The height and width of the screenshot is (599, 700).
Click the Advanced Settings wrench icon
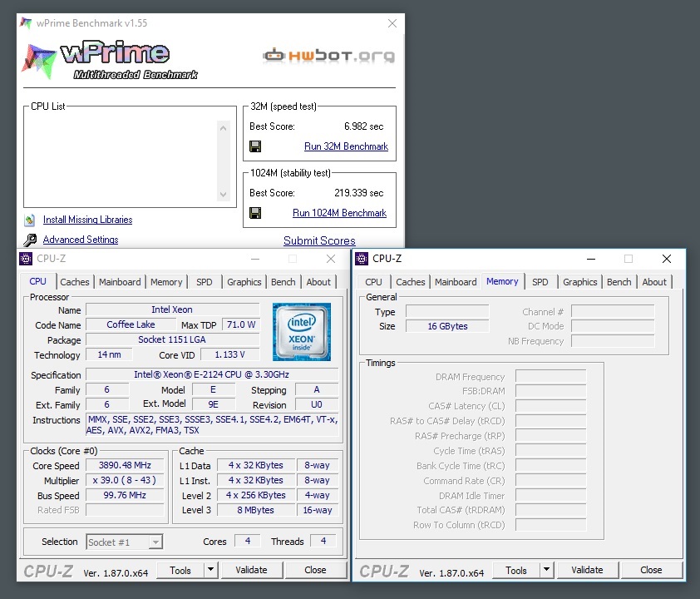pyautogui.click(x=30, y=240)
